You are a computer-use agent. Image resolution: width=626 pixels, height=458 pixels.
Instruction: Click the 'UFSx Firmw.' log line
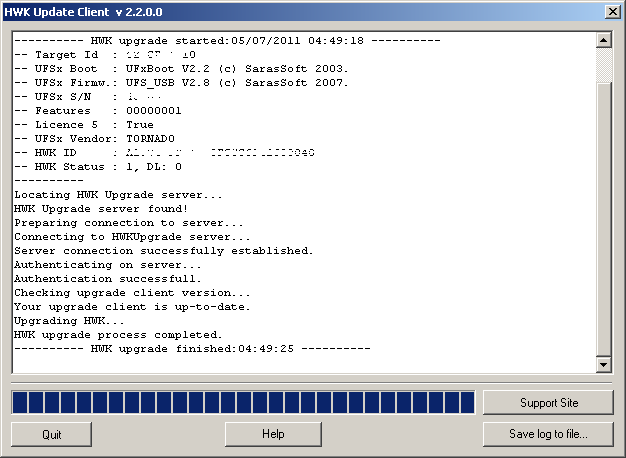pyautogui.click(x=181, y=83)
